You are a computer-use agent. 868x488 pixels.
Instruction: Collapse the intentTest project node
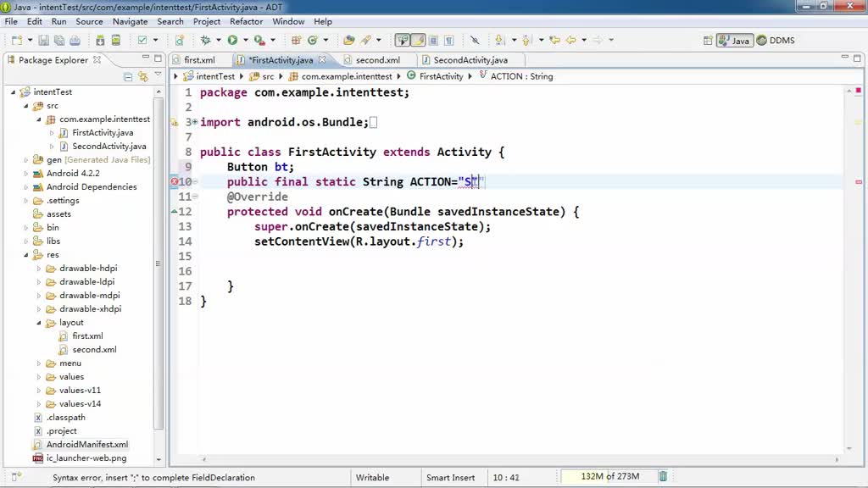point(13,92)
